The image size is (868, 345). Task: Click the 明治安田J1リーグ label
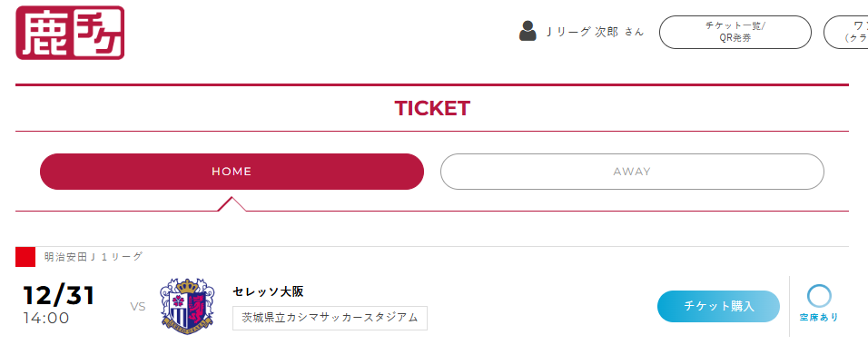coord(94,257)
